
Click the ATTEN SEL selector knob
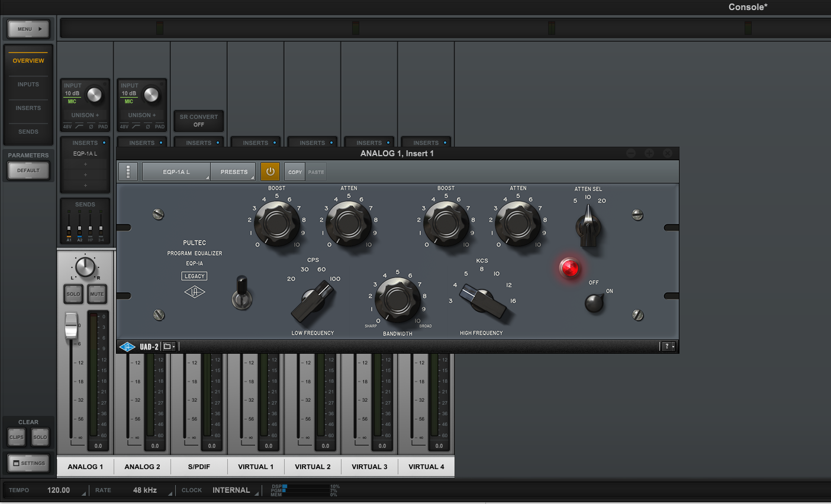[588, 226]
